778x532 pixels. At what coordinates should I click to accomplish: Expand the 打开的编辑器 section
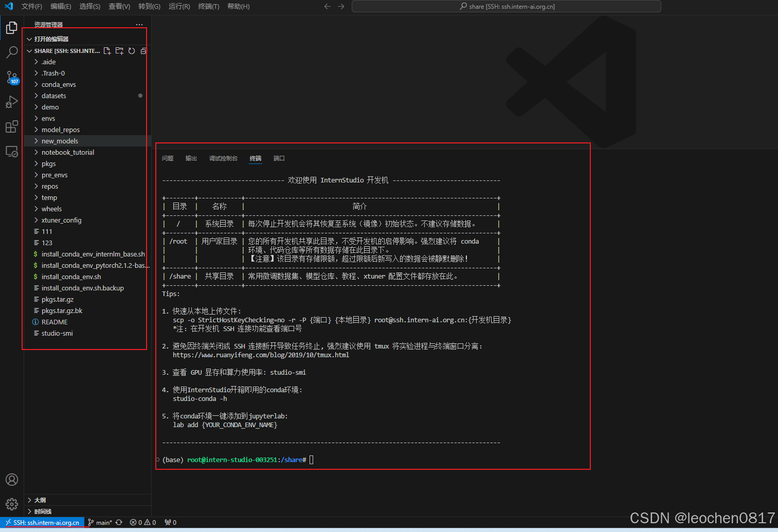coord(87,39)
